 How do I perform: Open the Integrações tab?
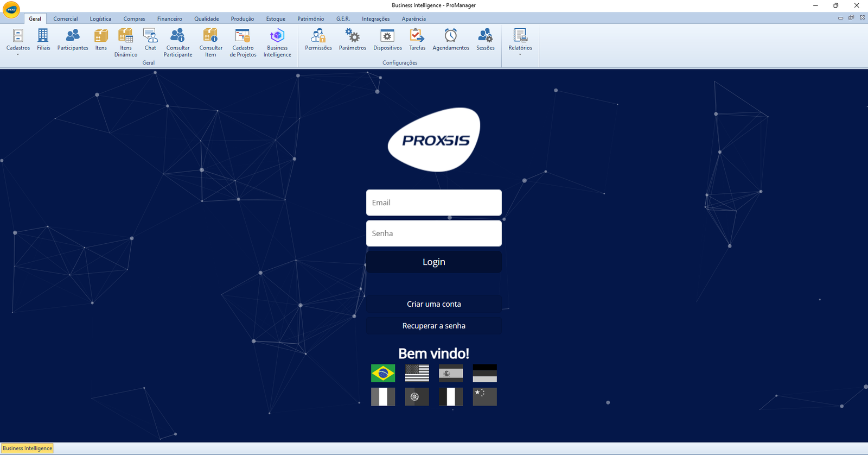click(376, 18)
